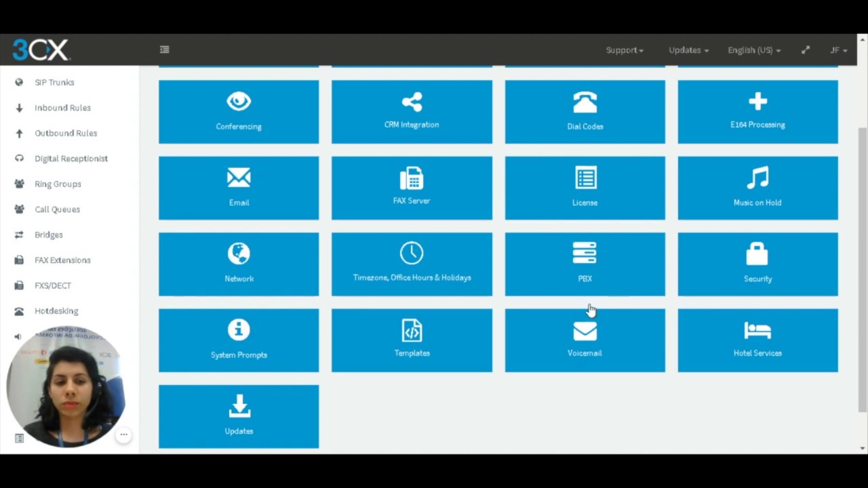Click the fullscreen expand arrows icon

[x=806, y=50]
